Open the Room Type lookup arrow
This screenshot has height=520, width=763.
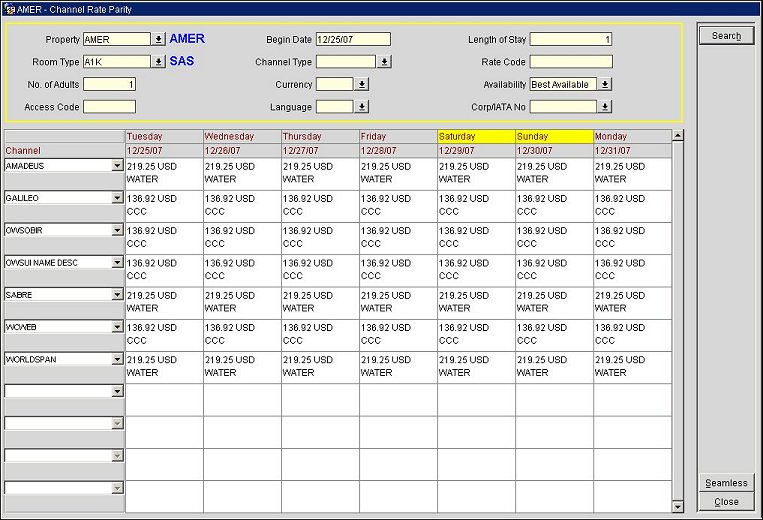click(x=158, y=62)
